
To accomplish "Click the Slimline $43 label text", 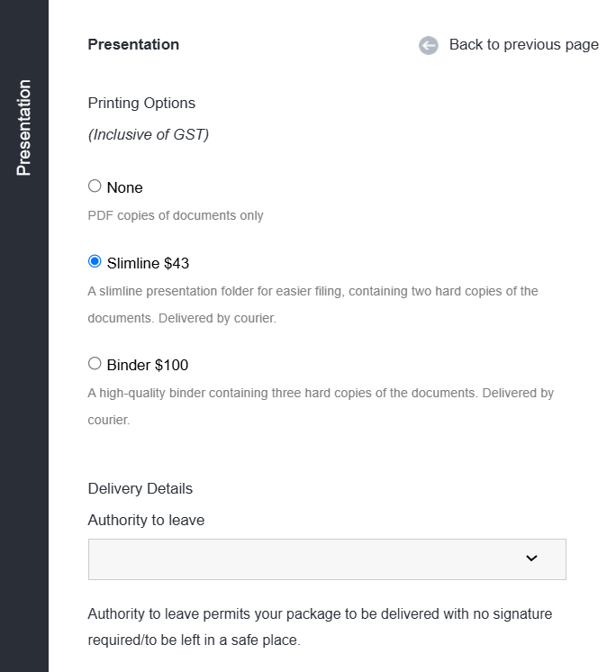I will pyautogui.click(x=148, y=263).
